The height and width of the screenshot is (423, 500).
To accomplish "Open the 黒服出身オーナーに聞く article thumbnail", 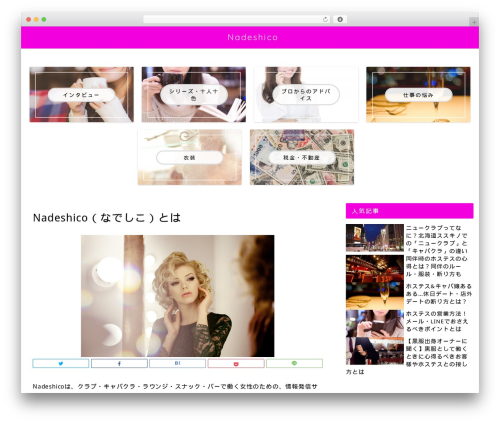I will point(375,351).
